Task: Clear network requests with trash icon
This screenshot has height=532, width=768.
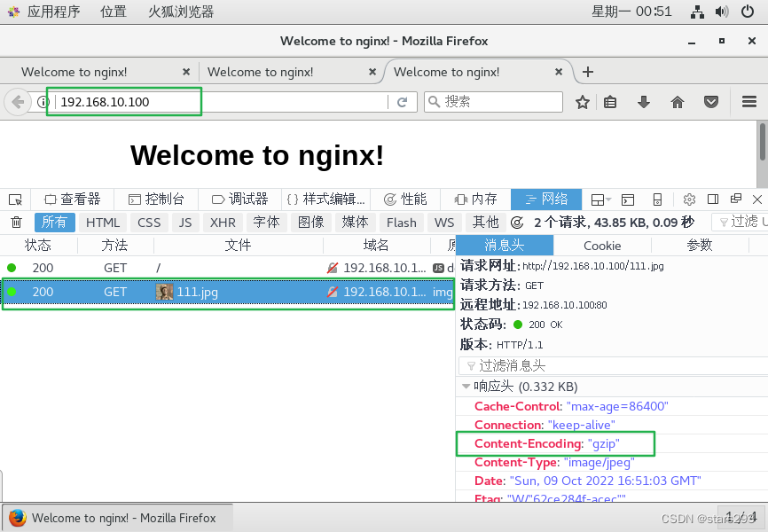Action: point(16,223)
